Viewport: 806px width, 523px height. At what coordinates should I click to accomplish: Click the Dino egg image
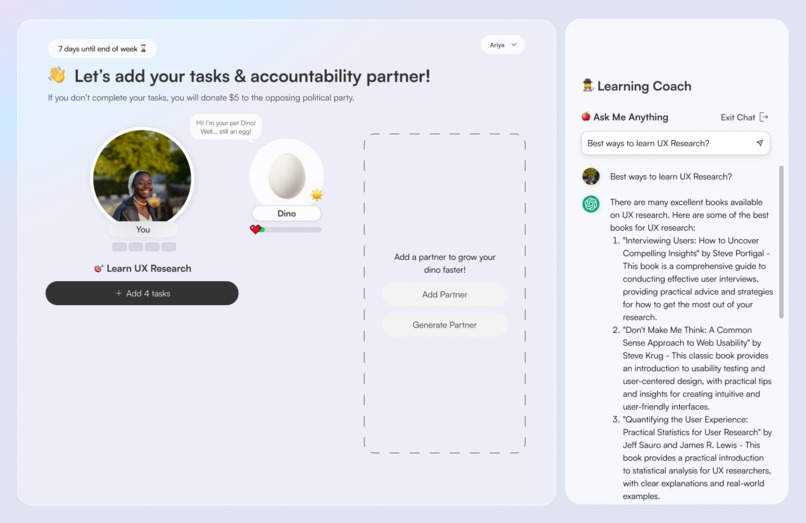[x=287, y=176]
